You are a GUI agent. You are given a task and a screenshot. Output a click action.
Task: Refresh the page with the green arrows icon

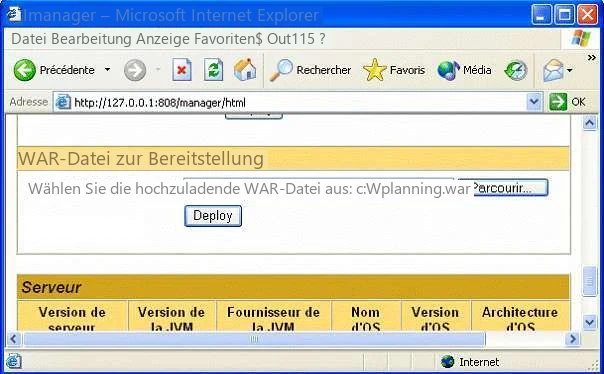[x=213, y=70]
